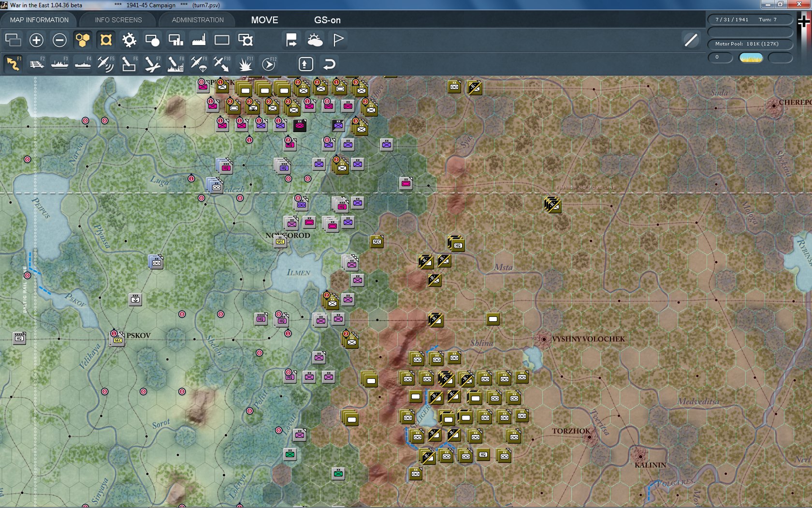The height and width of the screenshot is (508, 812).
Task: Switch to the INFO SCREENS tab
Action: 118,20
